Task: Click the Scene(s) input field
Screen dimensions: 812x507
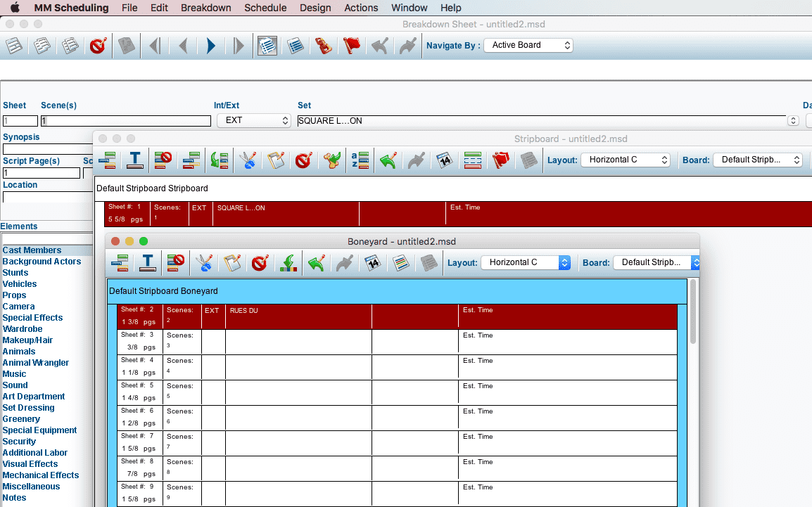Action: click(126, 121)
